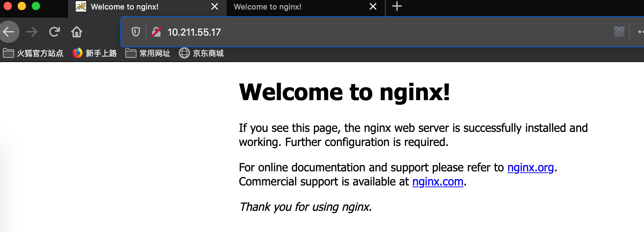Click the forward navigation arrow
This screenshot has height=232, width=644.
click(32, 32)
